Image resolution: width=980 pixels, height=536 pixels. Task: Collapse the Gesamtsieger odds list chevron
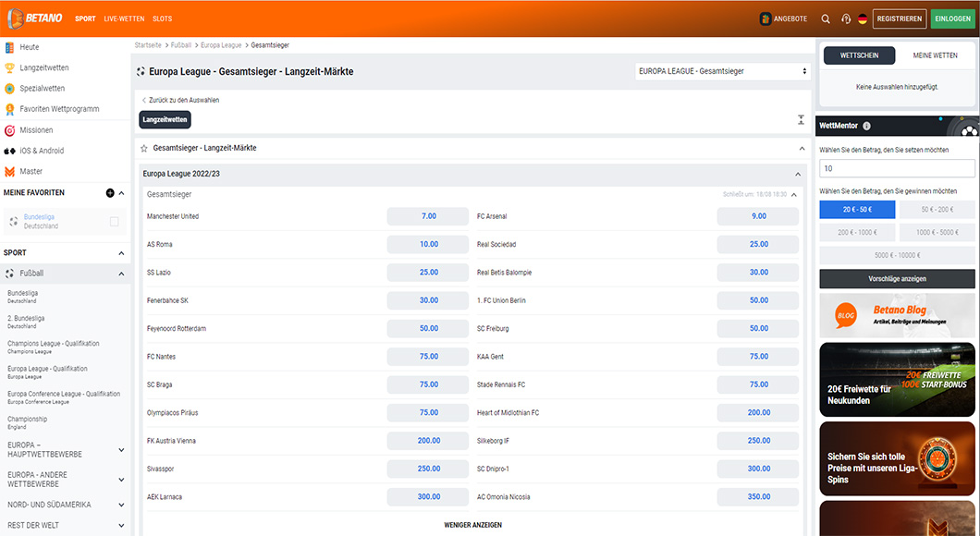pos(794,195)
